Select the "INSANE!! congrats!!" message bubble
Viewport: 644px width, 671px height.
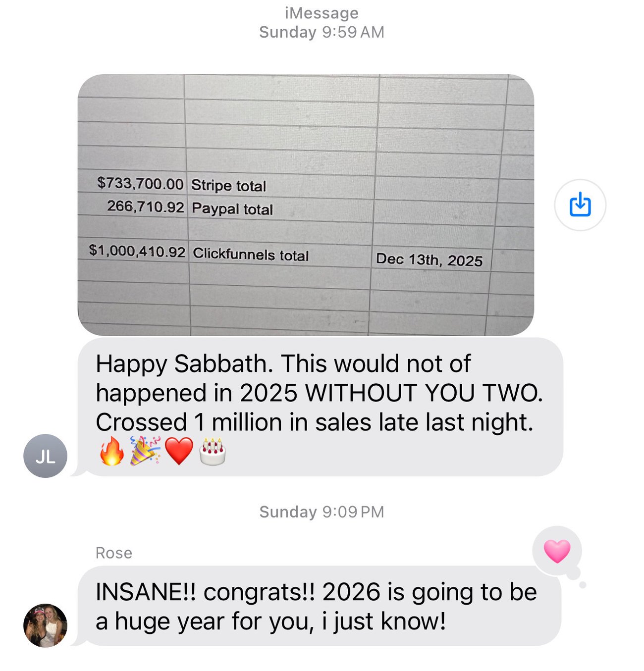[x=320, y=606]
